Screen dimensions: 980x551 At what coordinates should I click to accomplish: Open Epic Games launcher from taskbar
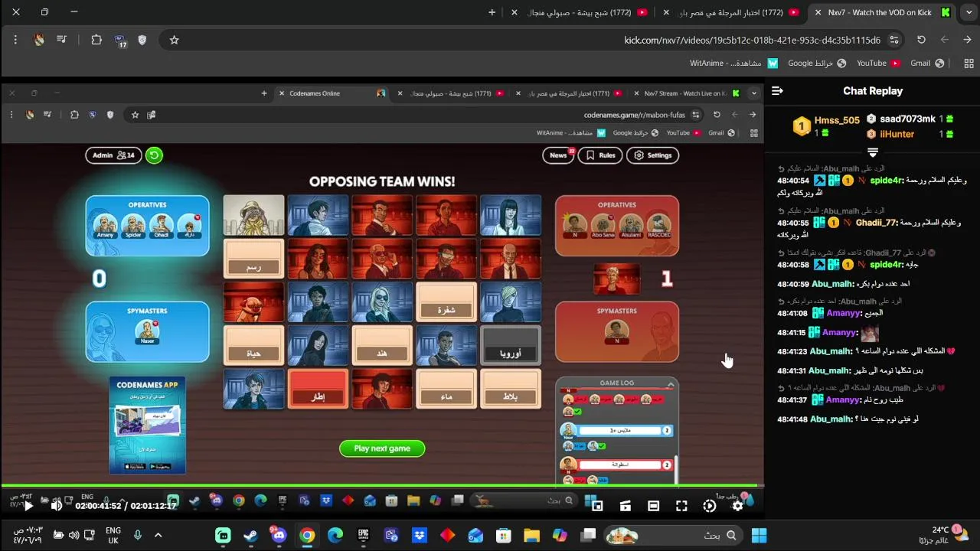[363, 535]
